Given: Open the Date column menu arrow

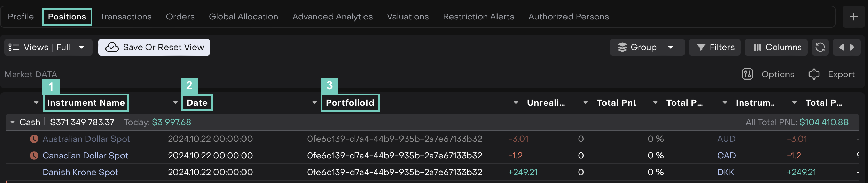Looking at the screenshot, I should point(175,103).
